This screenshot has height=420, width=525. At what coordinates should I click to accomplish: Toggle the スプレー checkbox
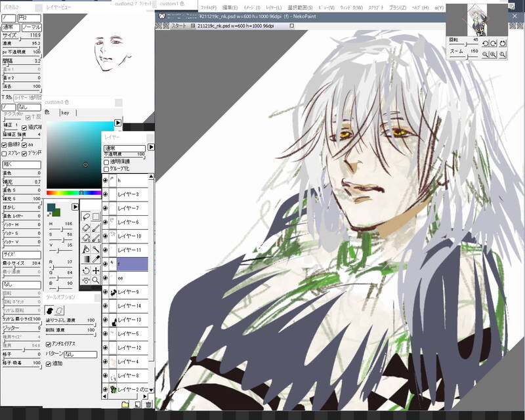pyautogui.click(x=5, y=154)
